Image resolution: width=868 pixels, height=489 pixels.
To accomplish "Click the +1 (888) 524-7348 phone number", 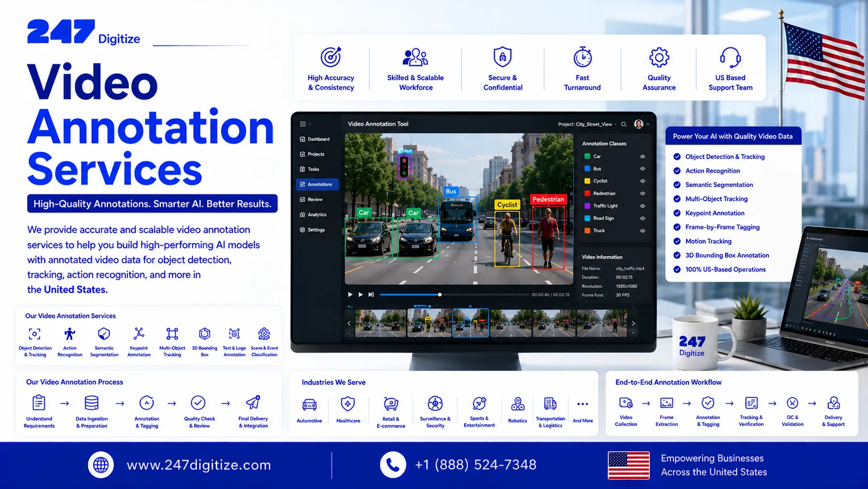I will 476,465.
